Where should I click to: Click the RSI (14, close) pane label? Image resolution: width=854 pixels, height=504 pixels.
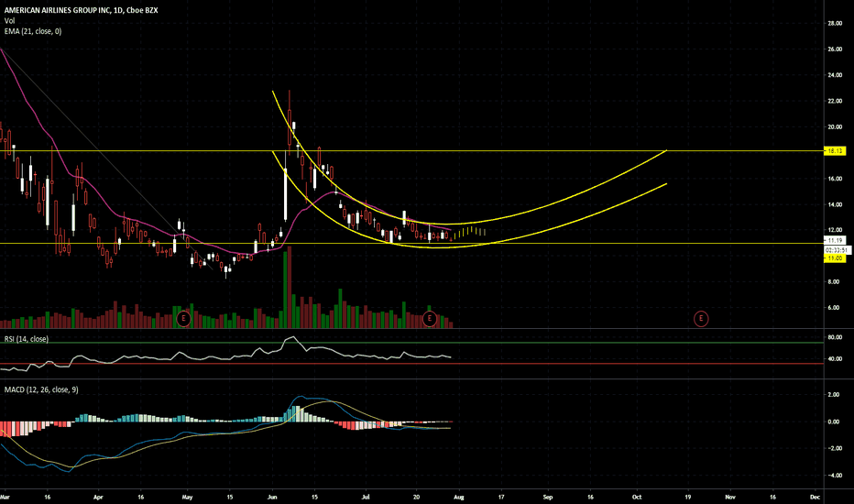(27, 339)
